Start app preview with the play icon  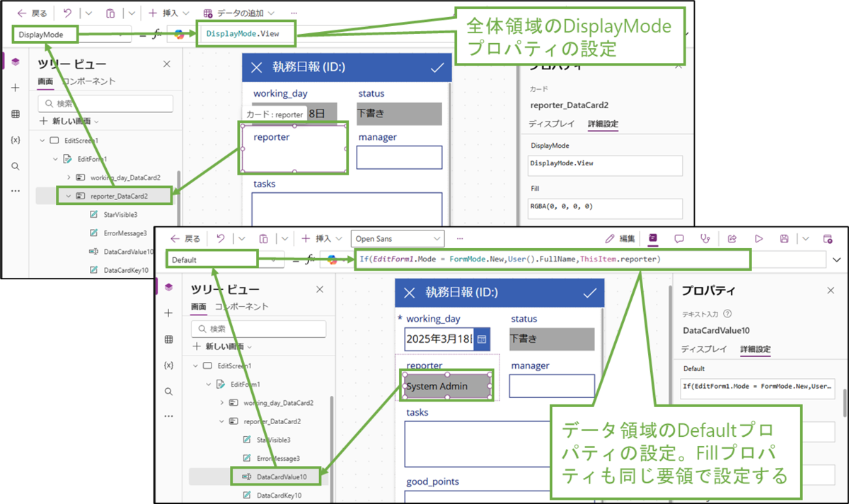coord(759,239)
